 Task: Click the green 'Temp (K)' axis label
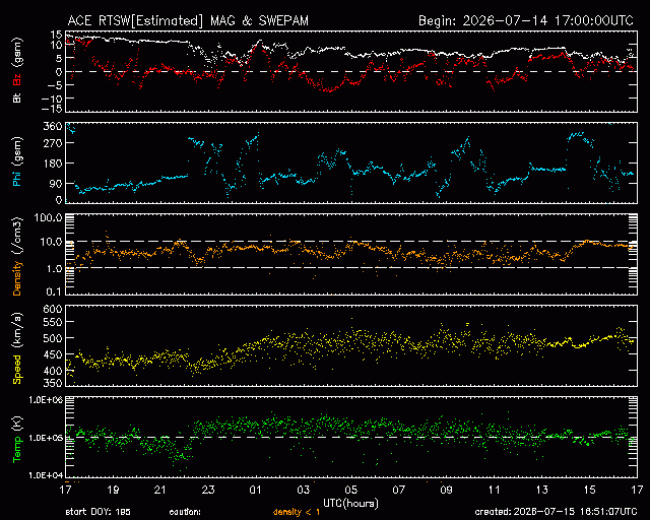17,439
